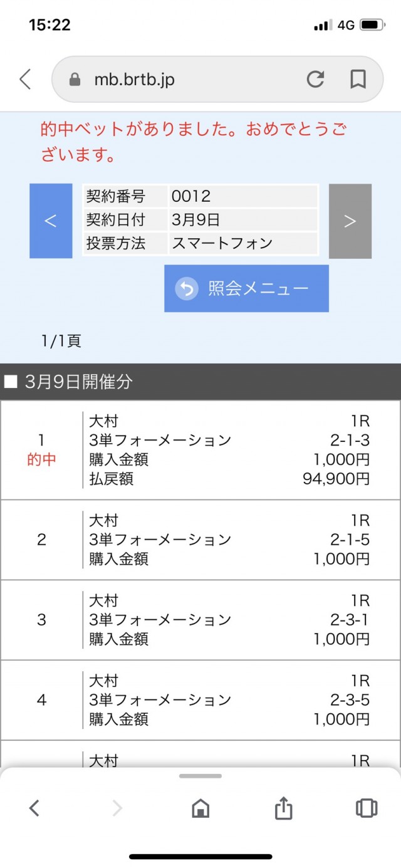Screen dimensions: 401x868
Task: Go to the browser home icon
Action: pos(200,808)
